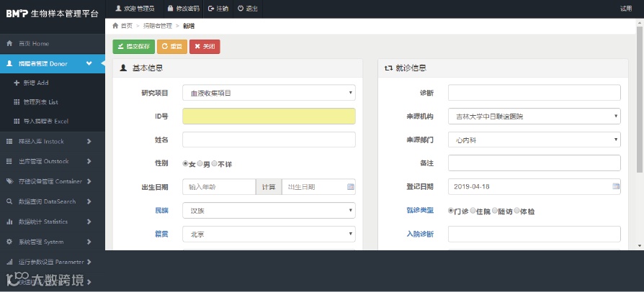The image size is (644, 292).
Task: Click the 备注 input field
Action: point(535,163)
